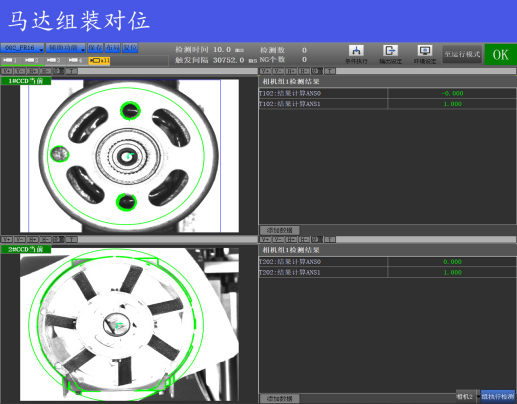Viewport: 517px width, 404px height.
Task: Switch using the 至运行模式 button
Action: (462, 54)
